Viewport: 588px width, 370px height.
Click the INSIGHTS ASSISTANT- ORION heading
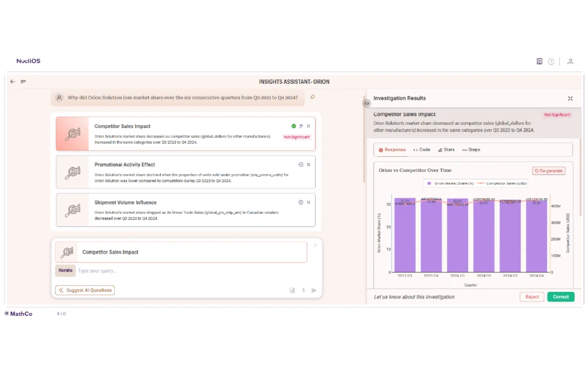tap(294, 82)
